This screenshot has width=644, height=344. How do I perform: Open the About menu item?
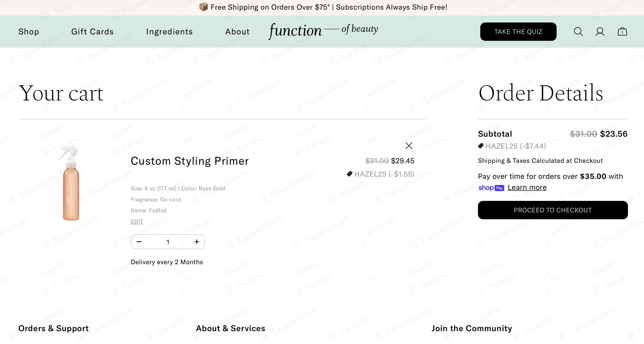point(237,32)
